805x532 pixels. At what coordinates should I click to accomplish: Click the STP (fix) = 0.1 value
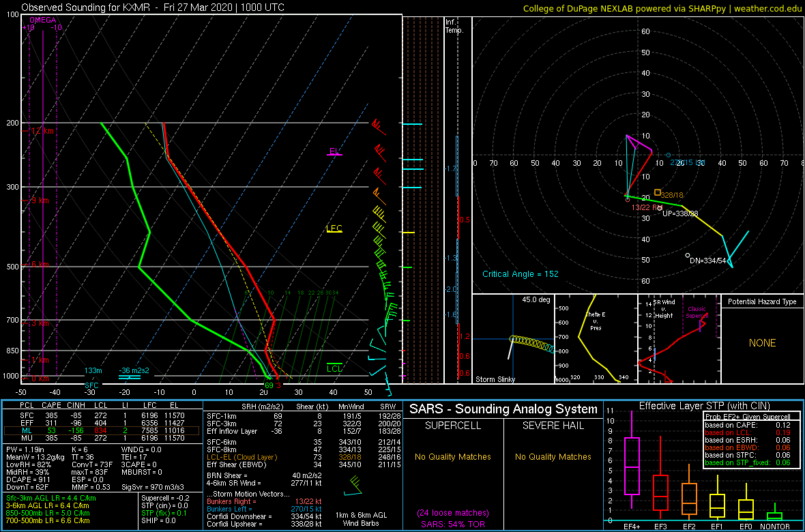coord(164,512)
